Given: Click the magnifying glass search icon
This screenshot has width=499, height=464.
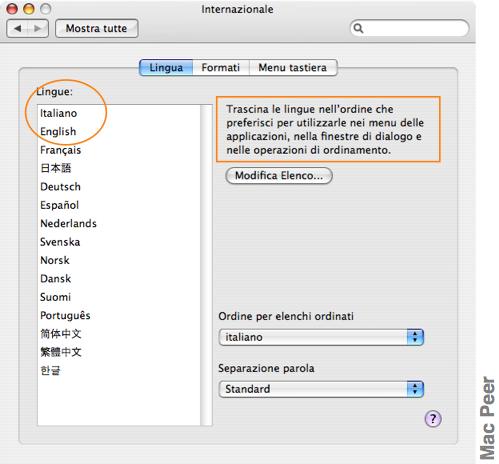Looking at the screenshot, I should click(x=358, y=28).
